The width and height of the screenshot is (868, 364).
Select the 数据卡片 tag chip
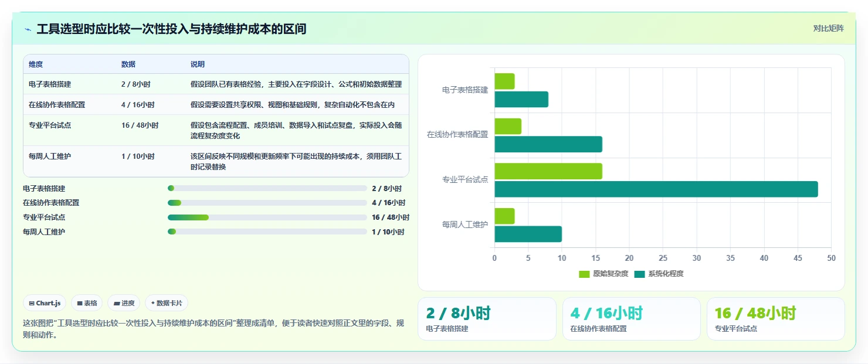coord(167,303)
